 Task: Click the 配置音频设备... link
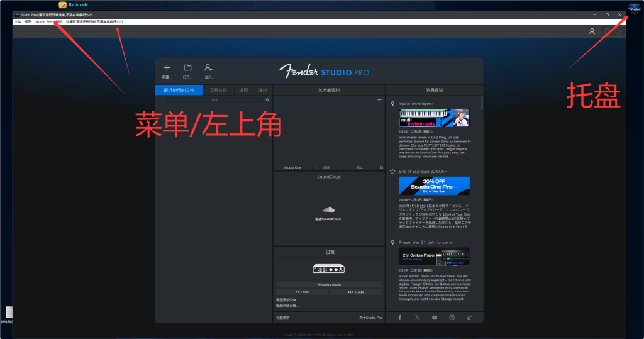point(287,300)
